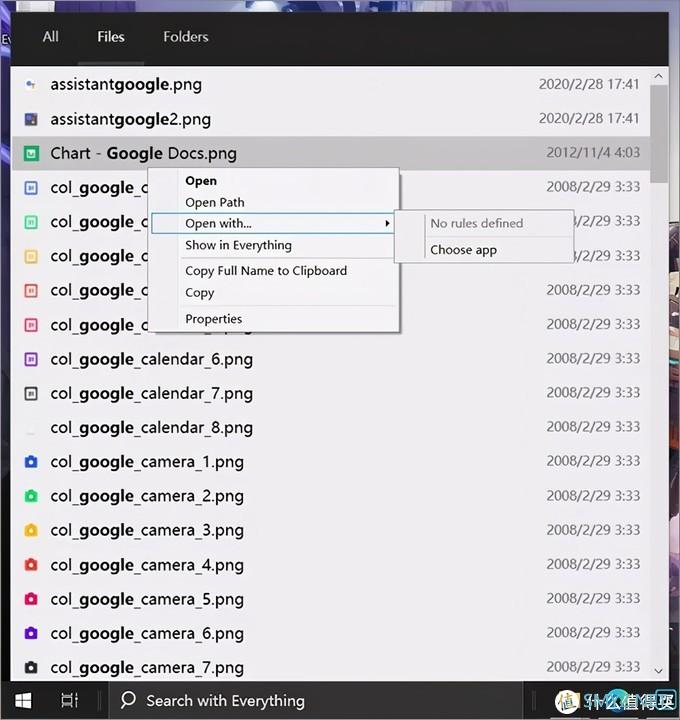Click the 2012/11/4 4:03 date
This screenshot has width=680, height=720.
[593, 152]
